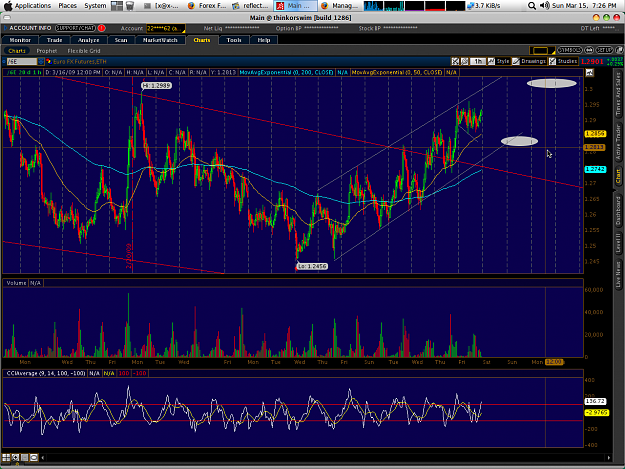Viewport: 625px width, 469px height.
Task: Open the Drawings tools menu
Action: point(529,61)
